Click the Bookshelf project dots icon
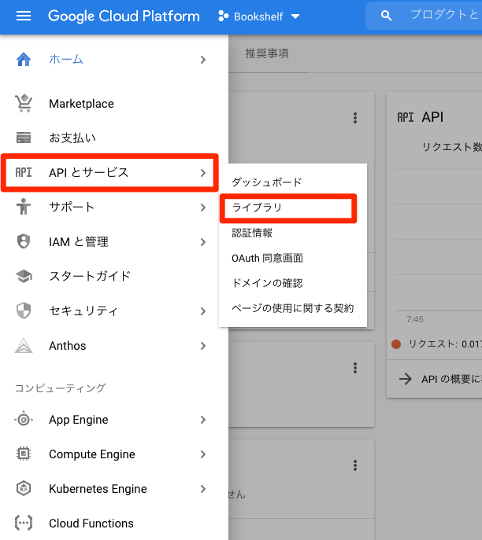 [223, 16]
